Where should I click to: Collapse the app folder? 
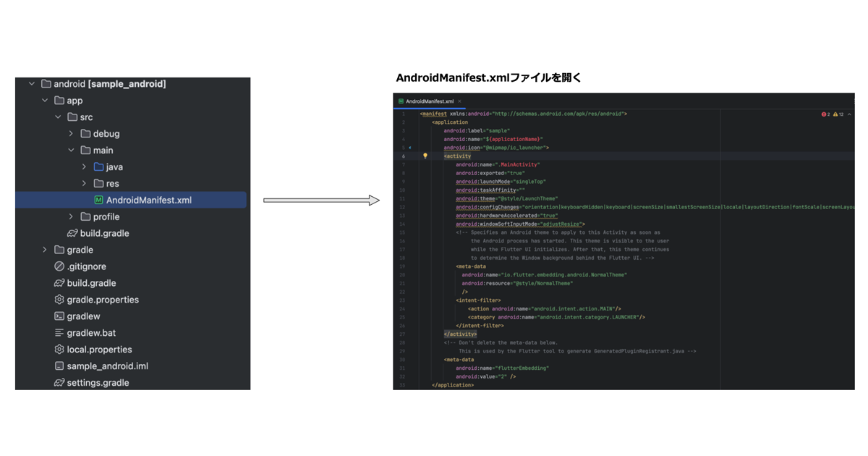(x=46, y=100)
